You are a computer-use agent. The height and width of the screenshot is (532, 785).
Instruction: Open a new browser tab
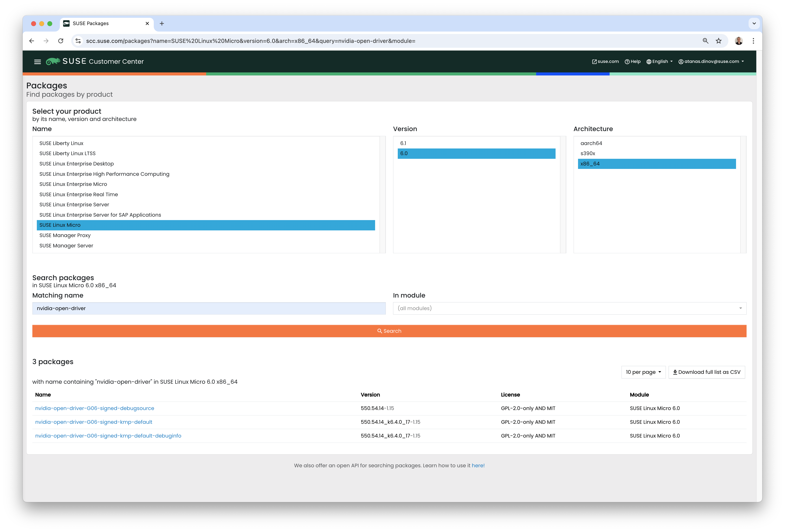(x=162, y=24)
